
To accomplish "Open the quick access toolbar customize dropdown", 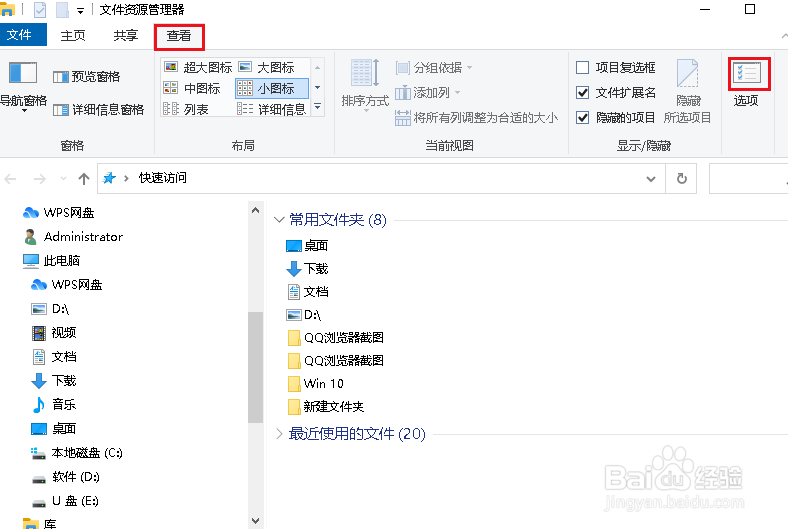I will (x=80, y=11).
